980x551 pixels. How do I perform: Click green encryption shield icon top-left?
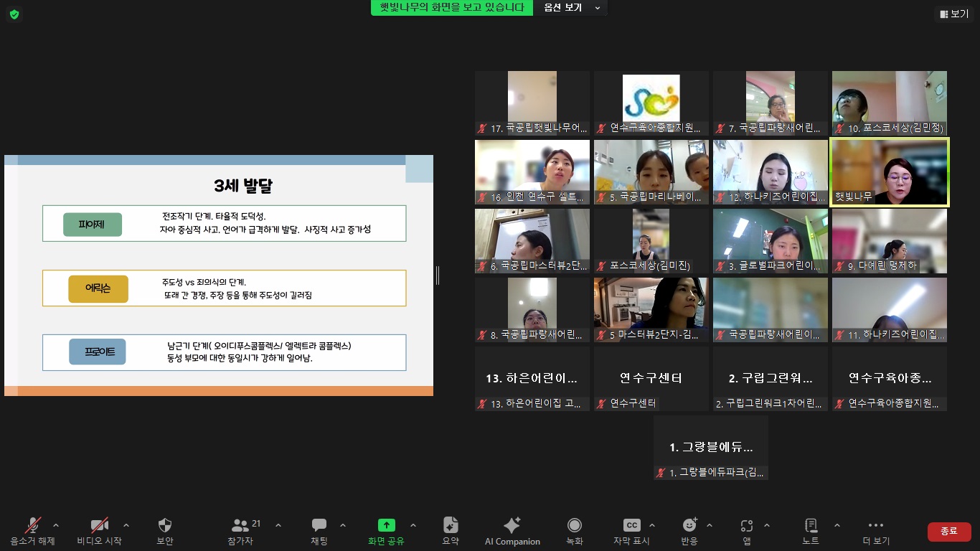[x=14, y=14]
